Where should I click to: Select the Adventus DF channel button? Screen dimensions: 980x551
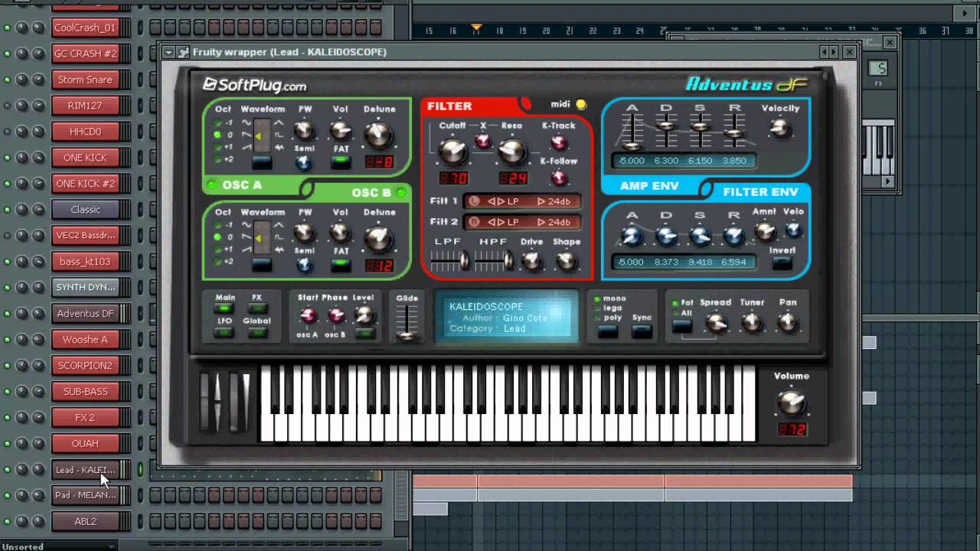pyautogui.click(x=85, y=313)
